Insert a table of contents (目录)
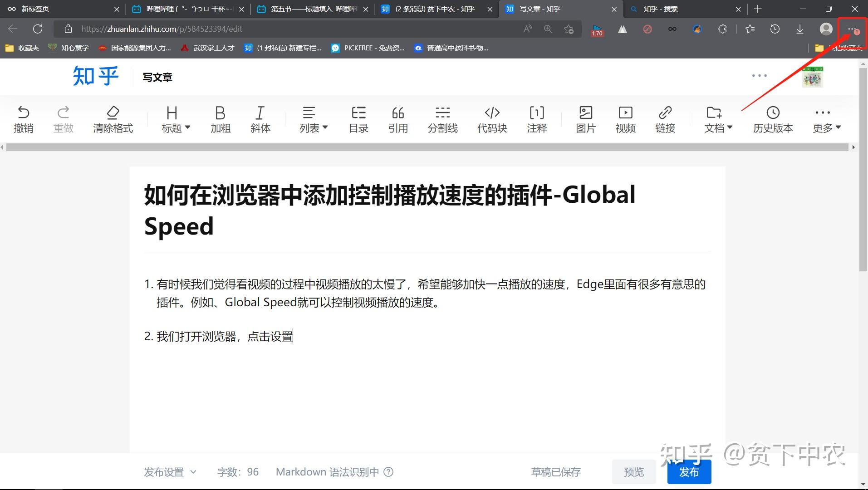This screenshot has height=490, width=868. (x=358, y=119)
